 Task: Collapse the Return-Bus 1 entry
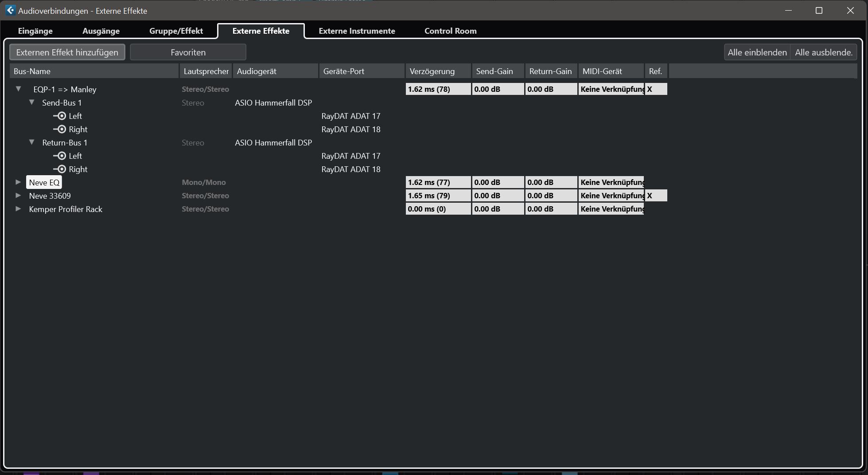tap(32, 142)
